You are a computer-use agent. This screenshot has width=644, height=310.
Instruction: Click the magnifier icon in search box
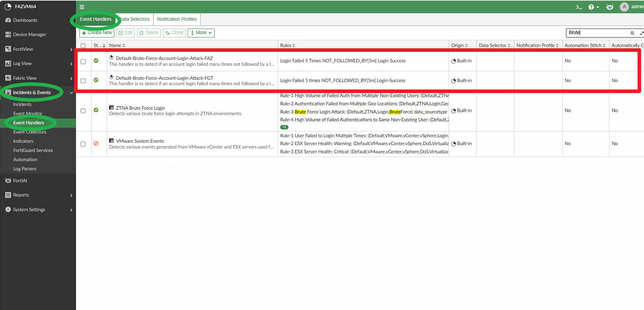[632, 33]
